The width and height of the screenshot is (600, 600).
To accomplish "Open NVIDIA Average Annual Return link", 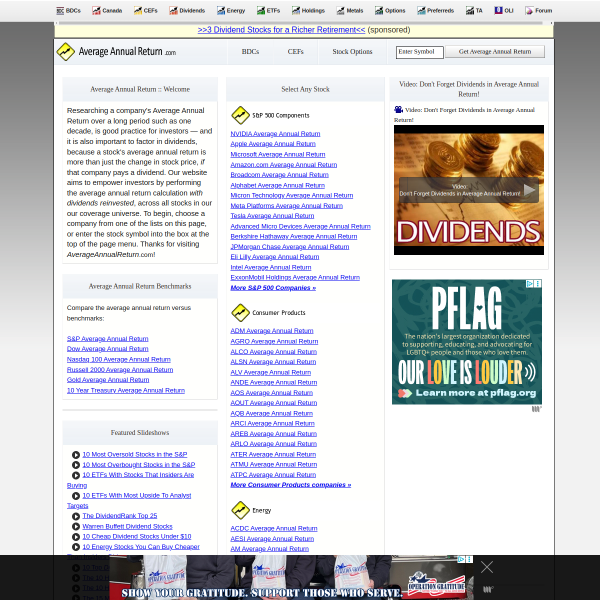I will coord(275,134).
